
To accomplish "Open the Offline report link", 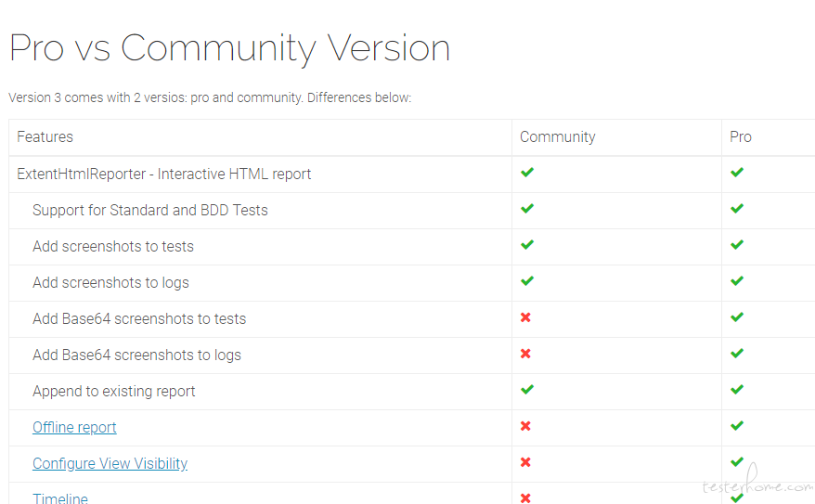I will coord(74,427).
